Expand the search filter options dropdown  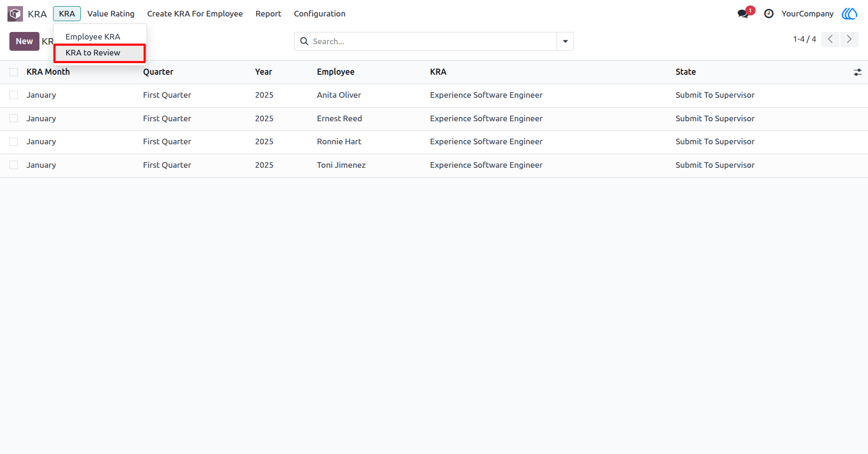point(565,41)
